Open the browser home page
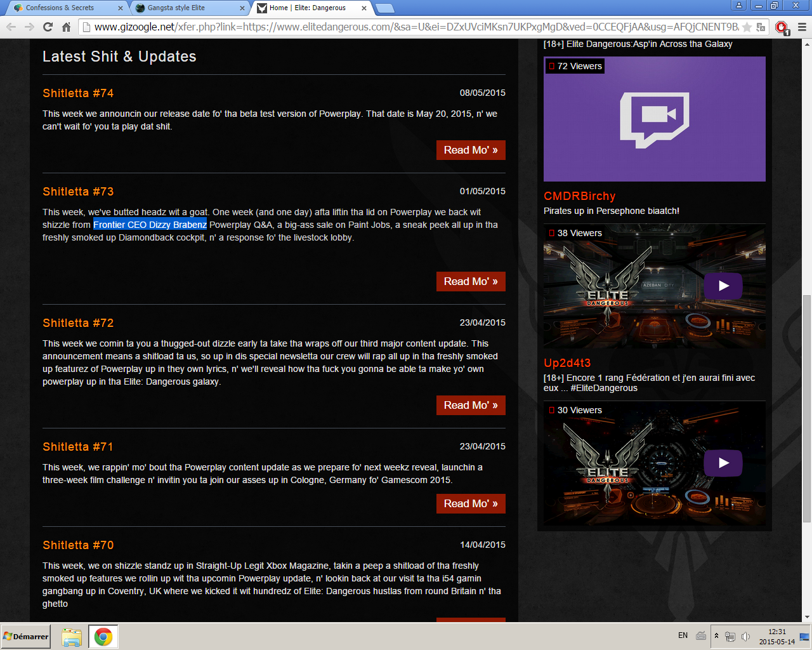 click(66, 27)
